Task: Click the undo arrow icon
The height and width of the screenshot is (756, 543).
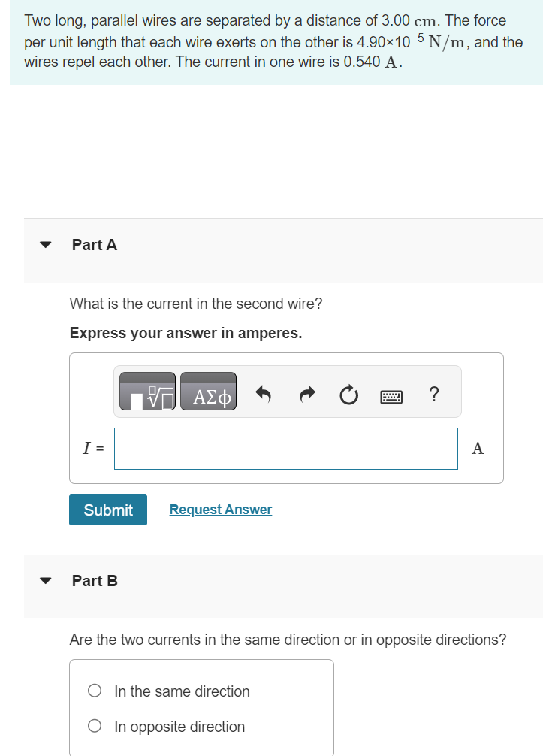Action: (263, 395)
